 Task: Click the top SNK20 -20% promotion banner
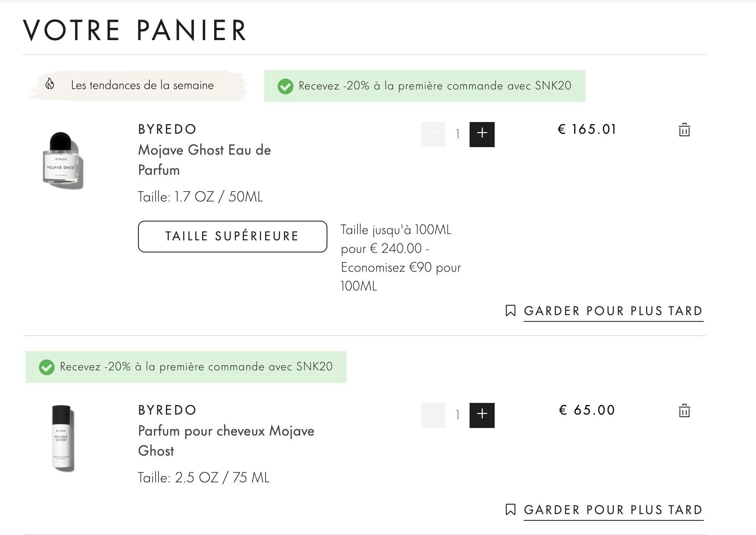424,86
